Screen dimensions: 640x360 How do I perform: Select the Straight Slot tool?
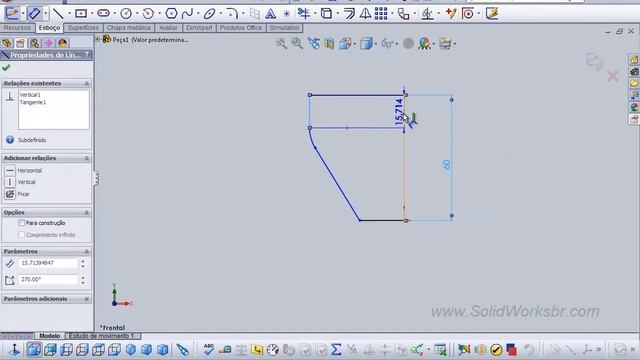(x=103, y=14)
